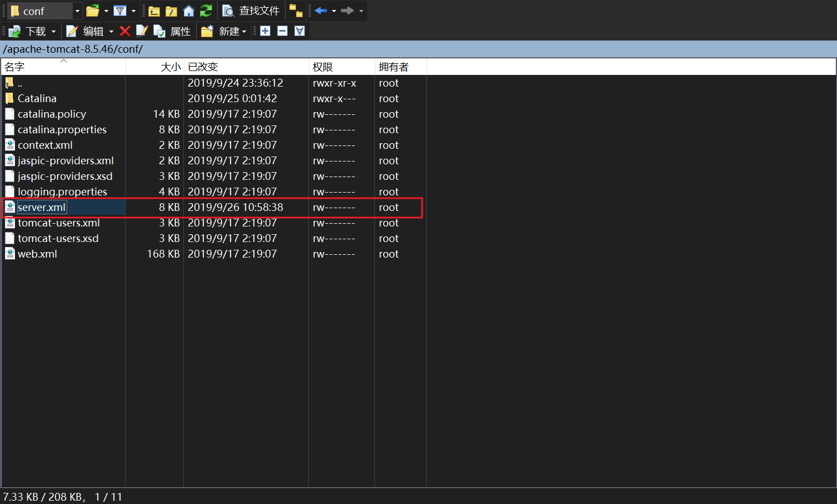
Task: Delete selected file with red X
Action: click(x=125, y=31)
